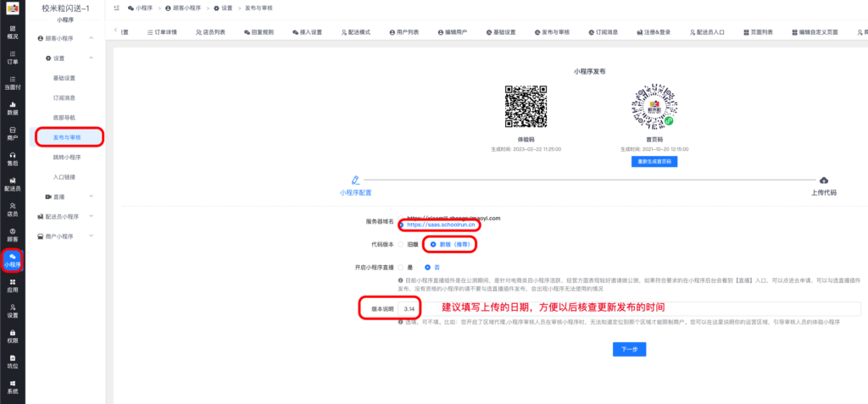Open the 商户 section from sidebar
Viewport: 868px width, 404px height.
12,132
